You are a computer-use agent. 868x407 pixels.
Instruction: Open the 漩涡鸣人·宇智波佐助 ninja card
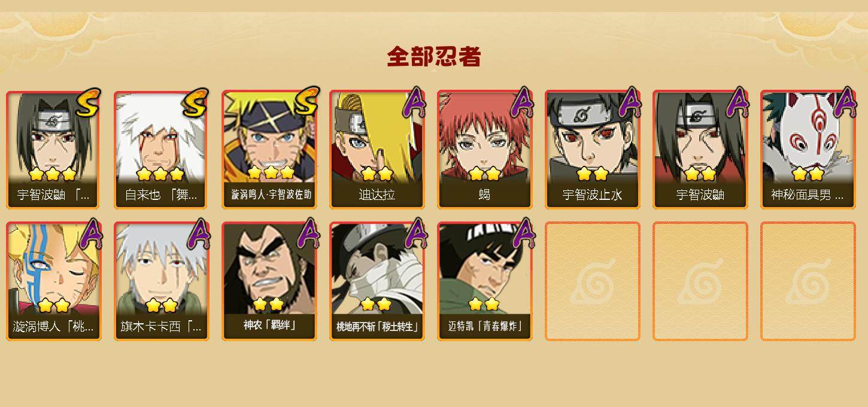pos(269,150)
